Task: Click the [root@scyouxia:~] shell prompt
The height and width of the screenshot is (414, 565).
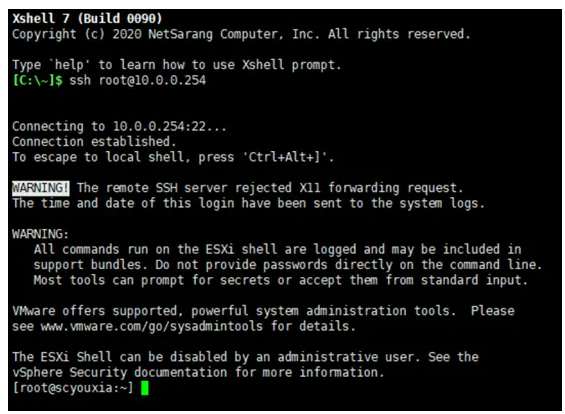Action: coord(73,388)
